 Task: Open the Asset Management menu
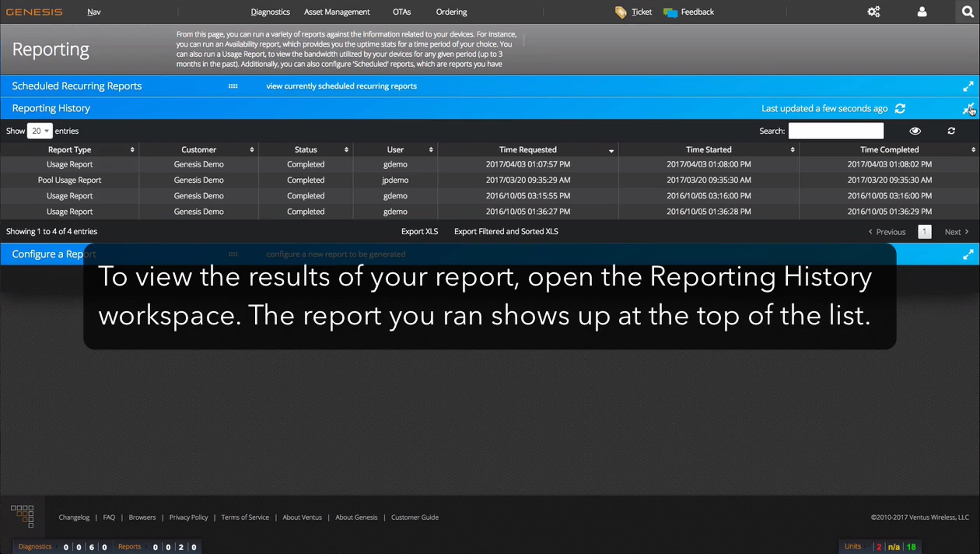click(x=336, y=12)
